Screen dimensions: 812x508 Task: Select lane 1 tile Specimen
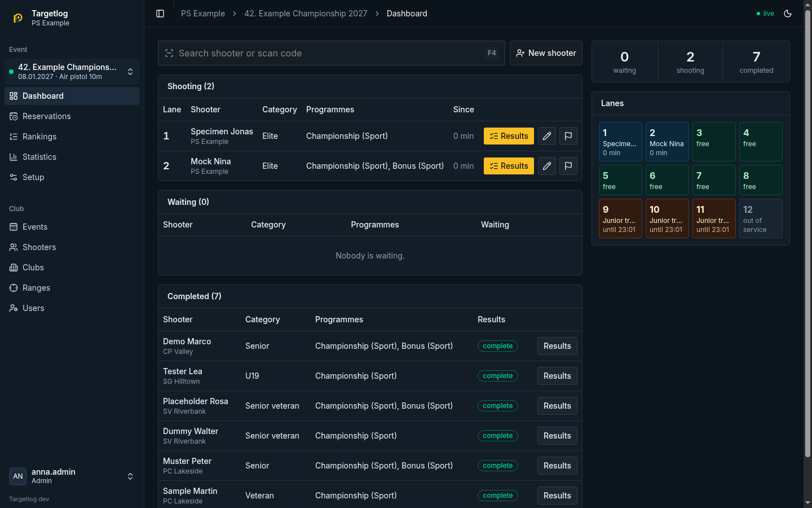620,142
